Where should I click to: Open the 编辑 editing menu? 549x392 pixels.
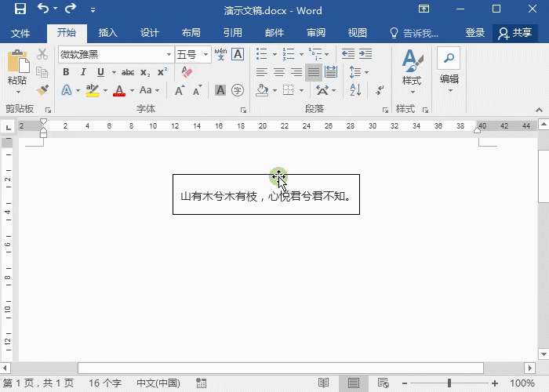(x=449, y=70)
